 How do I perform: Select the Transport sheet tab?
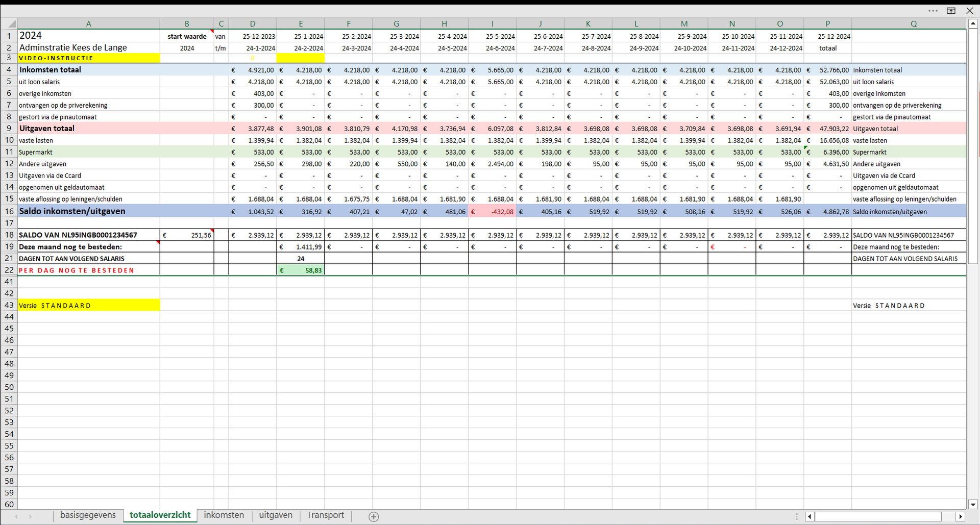(x=325, y=515)
